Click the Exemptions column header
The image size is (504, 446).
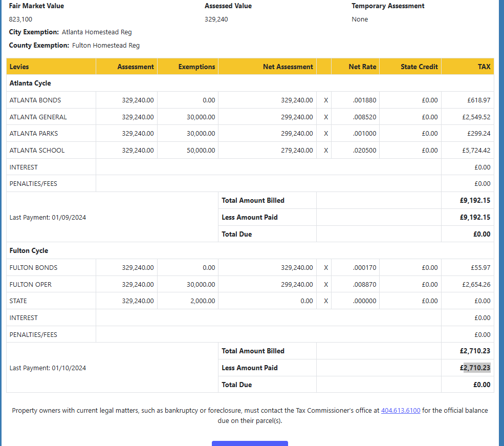pyautogui.click(x=196, y=67)
